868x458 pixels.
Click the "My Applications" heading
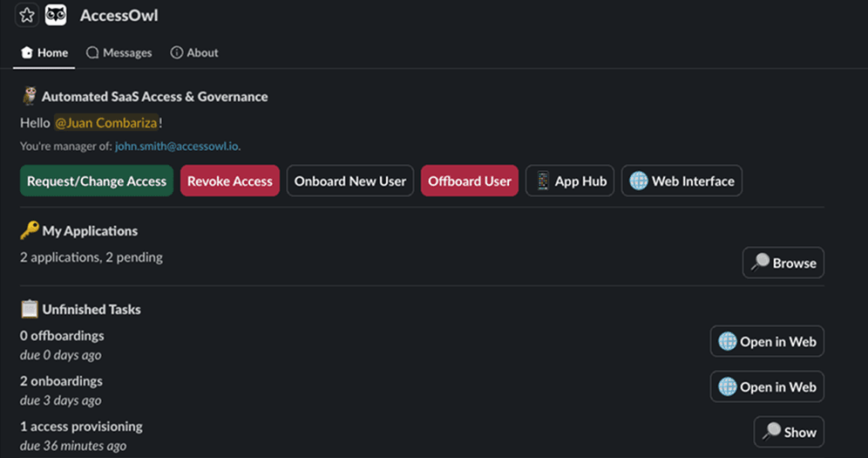pyautogui.click(x=90, y=231)
